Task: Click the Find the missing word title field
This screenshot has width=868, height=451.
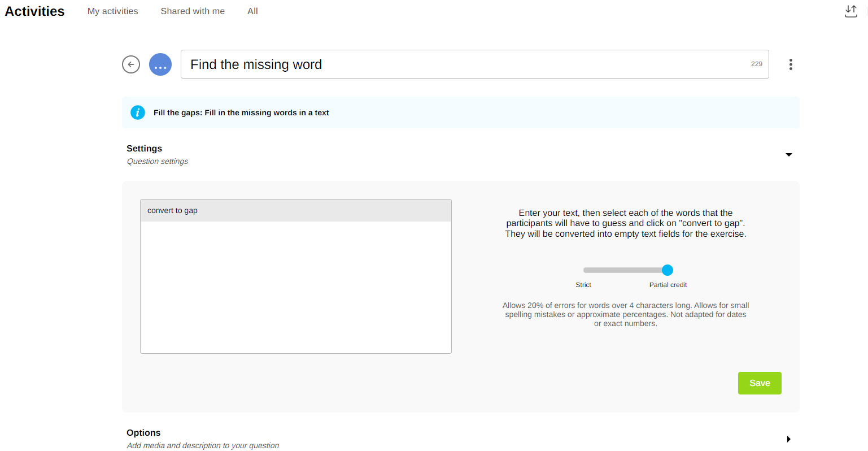Action: point(463,64)
